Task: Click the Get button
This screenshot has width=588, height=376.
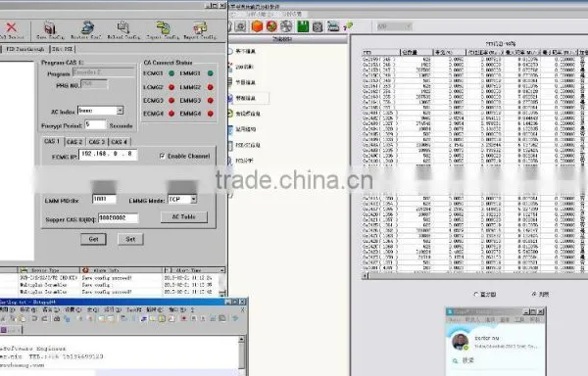Action: [x=93, y=239]
